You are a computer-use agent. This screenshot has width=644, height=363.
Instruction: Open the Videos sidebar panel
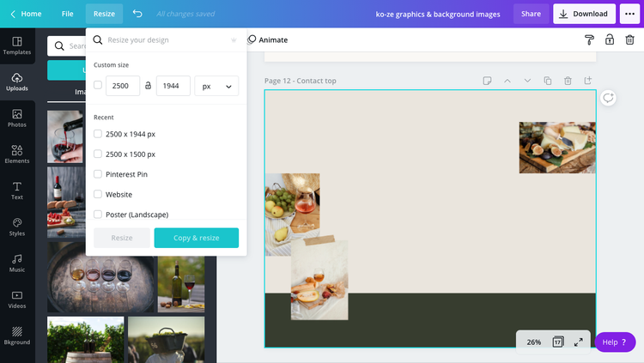17,299
